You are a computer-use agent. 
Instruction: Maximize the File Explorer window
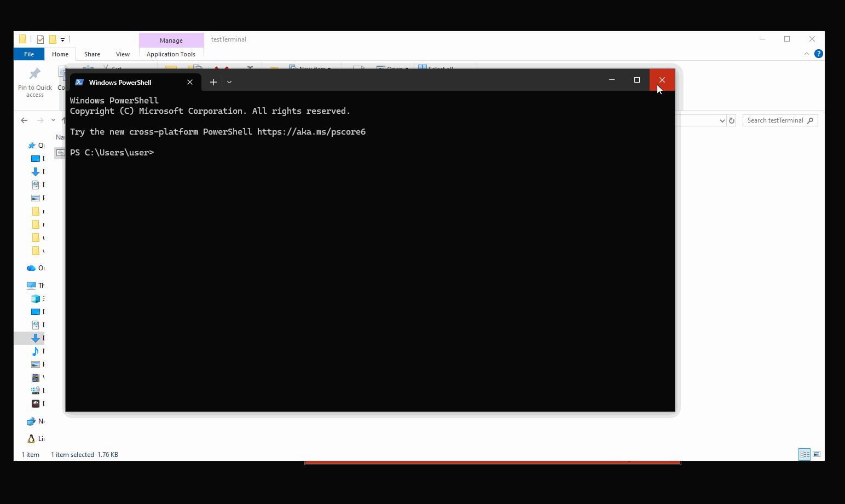pos(787,39)
